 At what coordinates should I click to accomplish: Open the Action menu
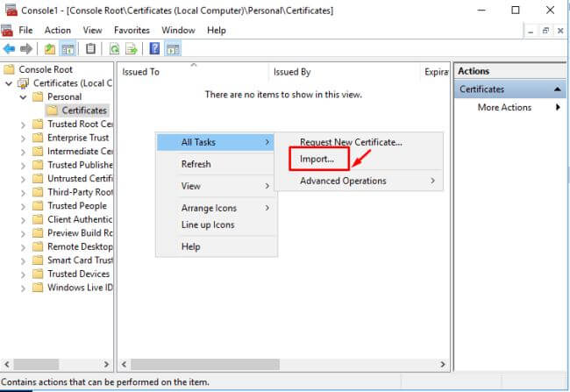[57, 30]
